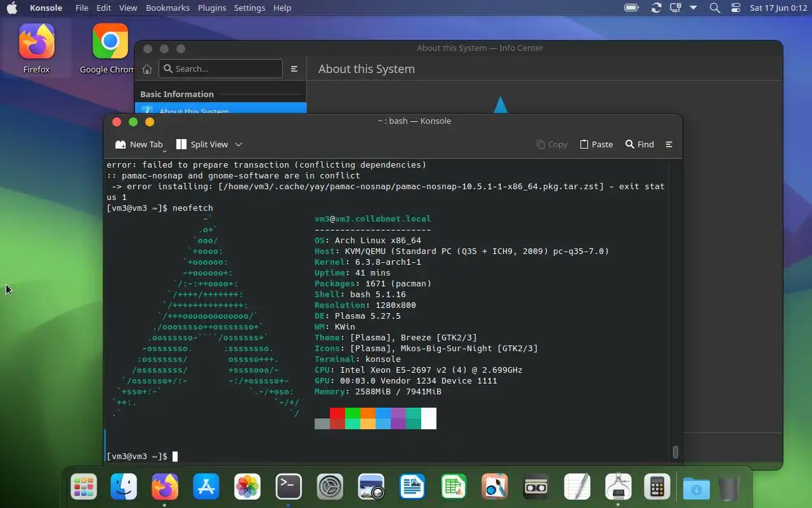812x508 pixels.
Task: Click the 'Kernel: 6.3.8-arch1-1' line
Action: 368,262
